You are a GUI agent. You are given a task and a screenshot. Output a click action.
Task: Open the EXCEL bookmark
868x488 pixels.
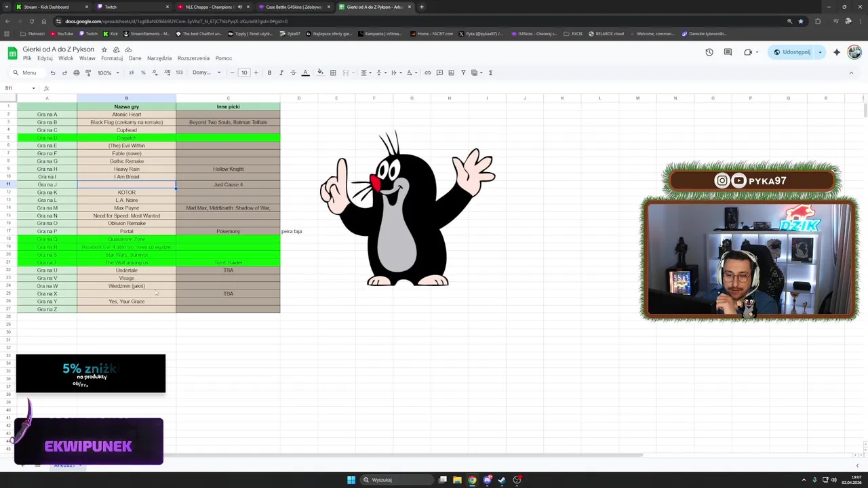[x=574, y=33]
